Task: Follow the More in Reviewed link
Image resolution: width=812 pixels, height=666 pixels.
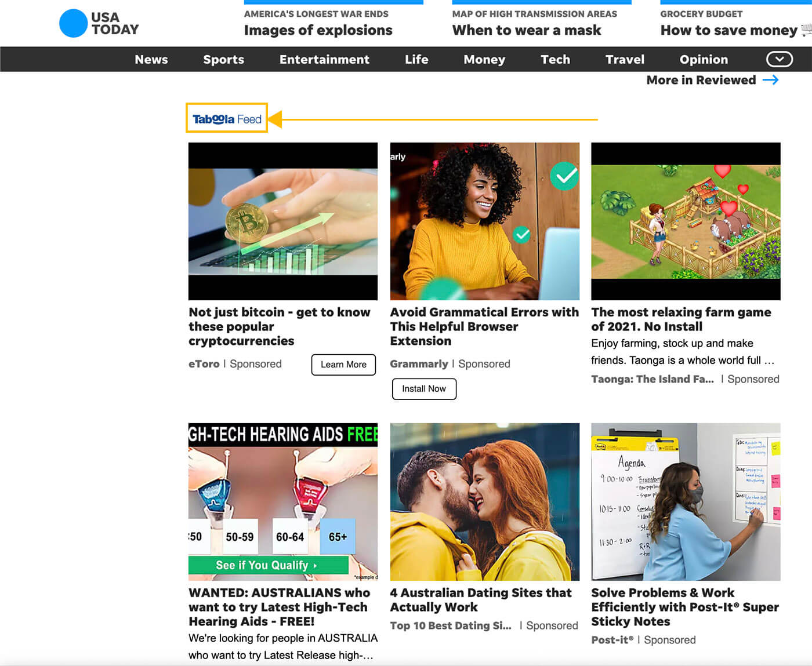Action: tap(701, 80)
